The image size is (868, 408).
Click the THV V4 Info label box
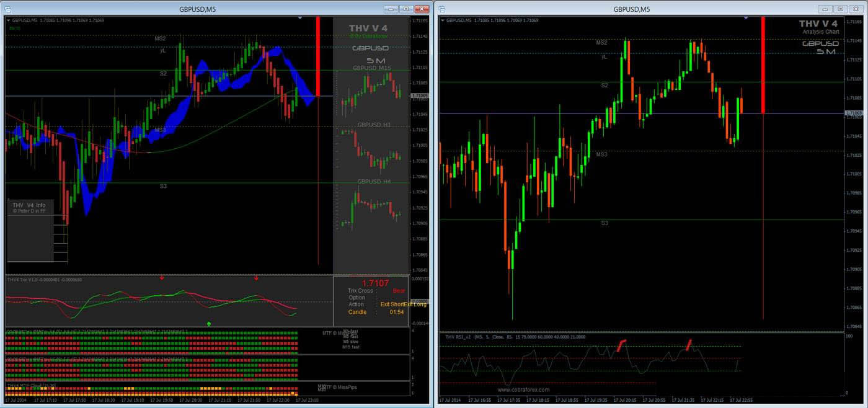pos(30,208)
